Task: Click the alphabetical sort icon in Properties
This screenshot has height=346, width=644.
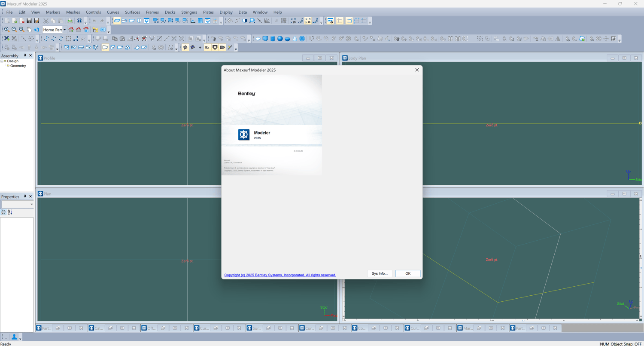Action: [10, 212]
